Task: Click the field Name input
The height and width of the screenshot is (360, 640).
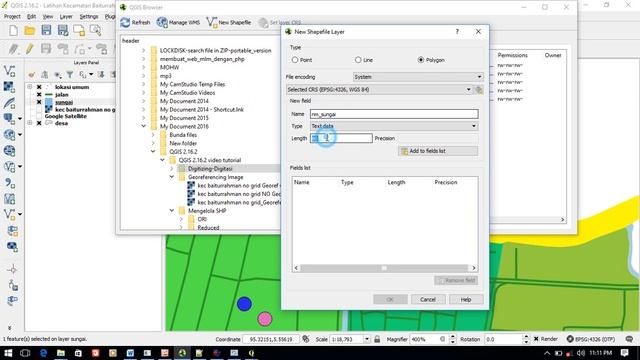Action: point(394,114)
